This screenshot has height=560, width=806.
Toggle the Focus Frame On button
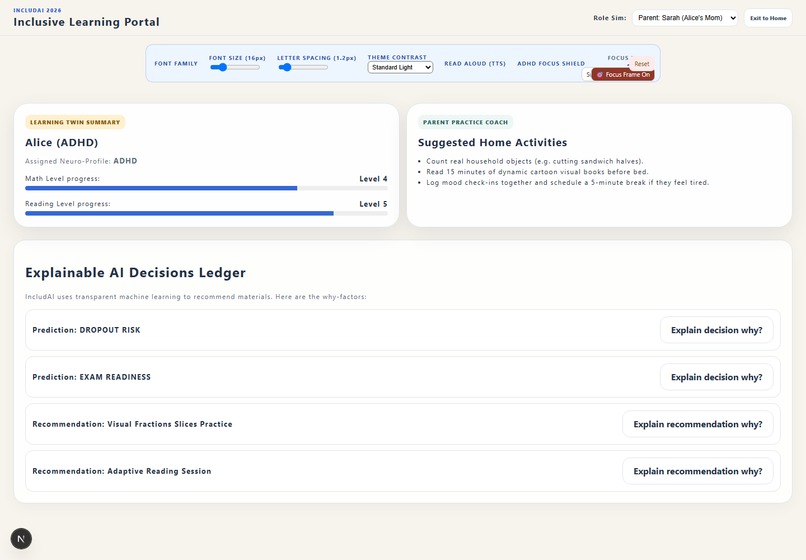click(623, 75)
